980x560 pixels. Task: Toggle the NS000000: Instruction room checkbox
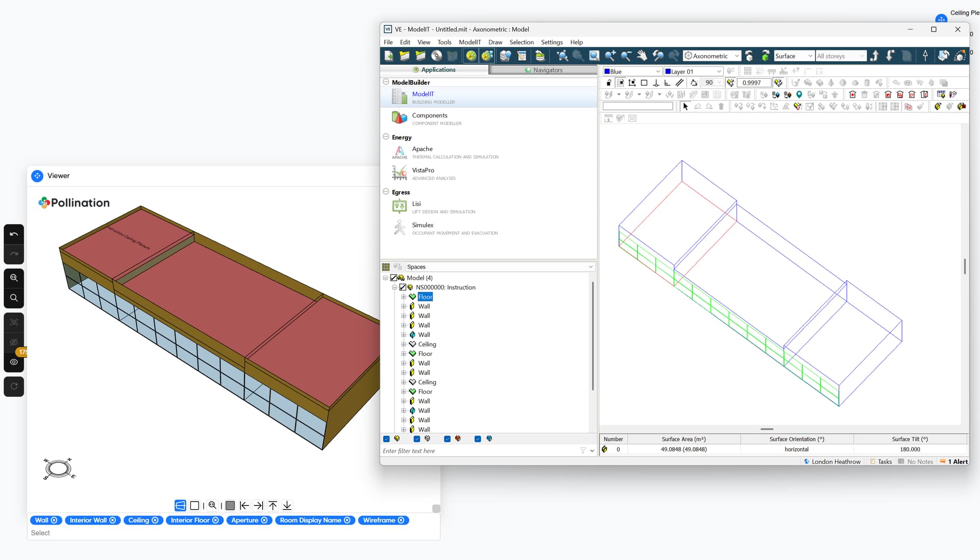(403, 287)
